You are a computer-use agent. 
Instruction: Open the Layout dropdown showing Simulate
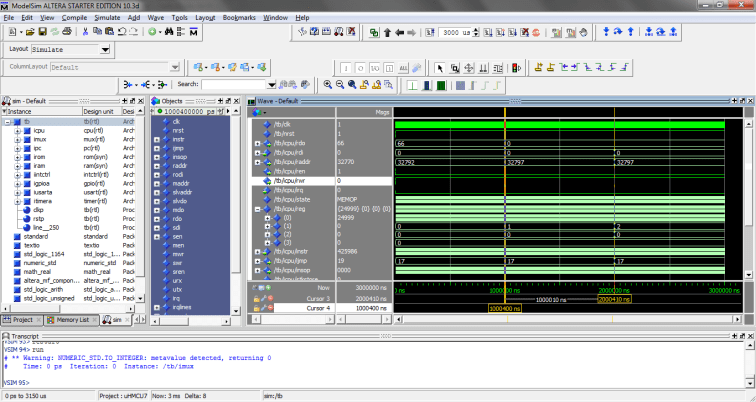click(105, 49)
